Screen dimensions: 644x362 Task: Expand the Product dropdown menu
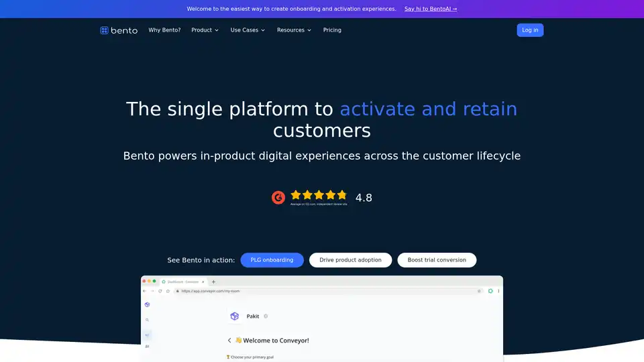tap(205, 30)
